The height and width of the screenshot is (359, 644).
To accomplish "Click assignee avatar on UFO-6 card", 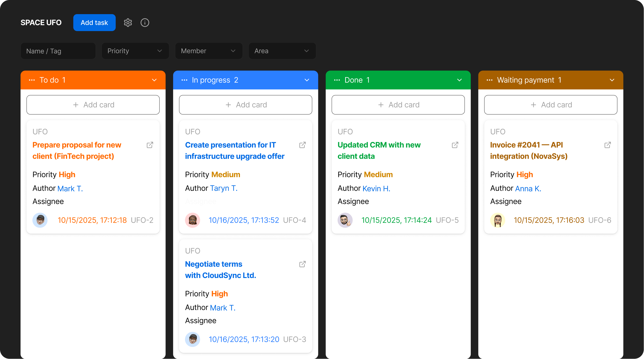I will 498,220.
